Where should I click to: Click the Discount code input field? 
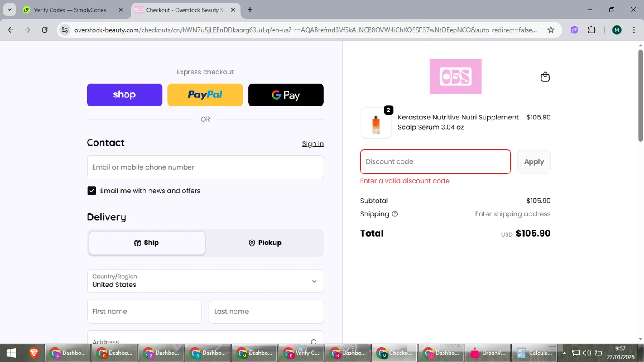435,162
